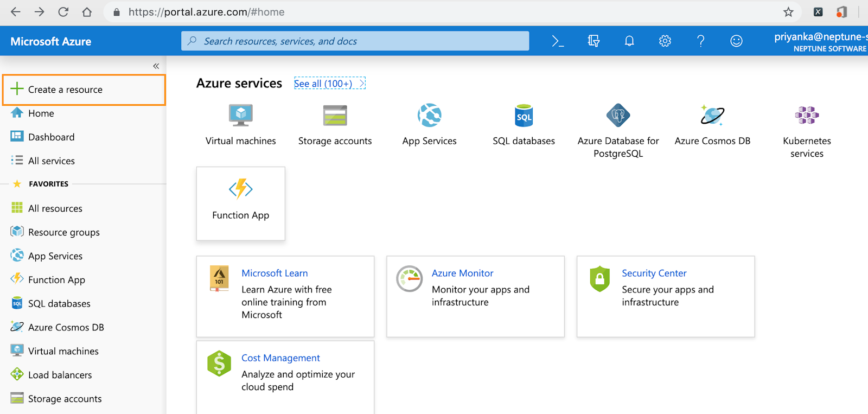Select the Function App tile
This screenshot has width=868, height=414.
click(240, 203)
